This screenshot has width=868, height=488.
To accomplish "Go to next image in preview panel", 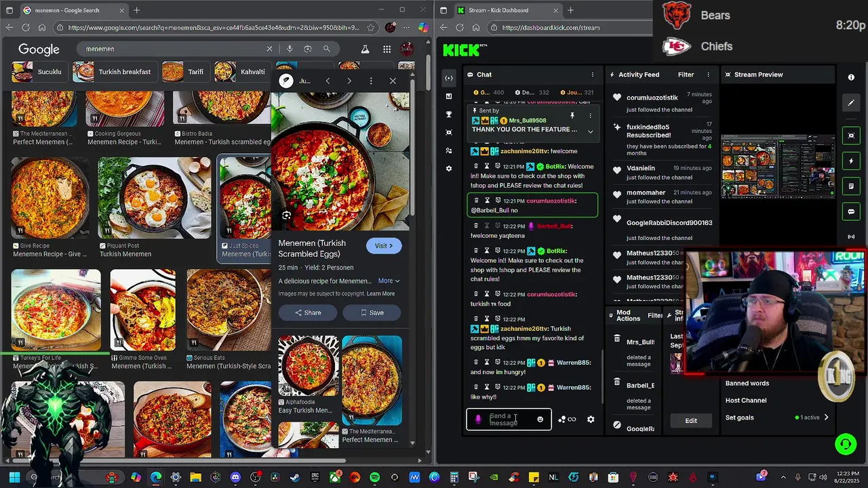I will coord(349,81).
